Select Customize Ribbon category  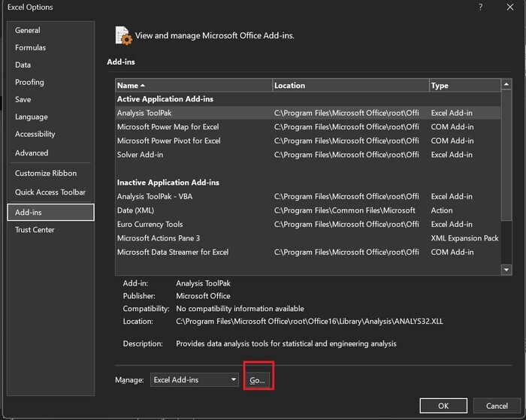click(x=46, y=174)
